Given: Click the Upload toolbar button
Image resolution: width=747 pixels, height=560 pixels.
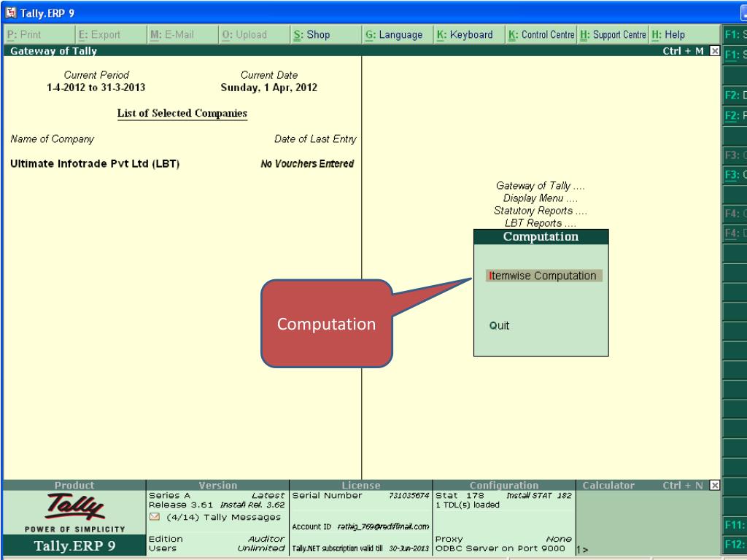Looking at the screenshot, I should point(254,35).
